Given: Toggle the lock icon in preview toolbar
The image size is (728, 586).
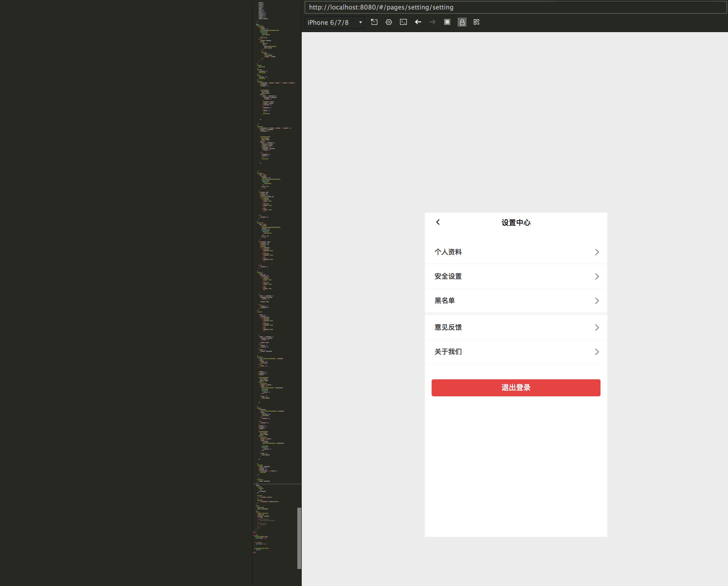Looking at the screenshot, I should pos(462,22).
